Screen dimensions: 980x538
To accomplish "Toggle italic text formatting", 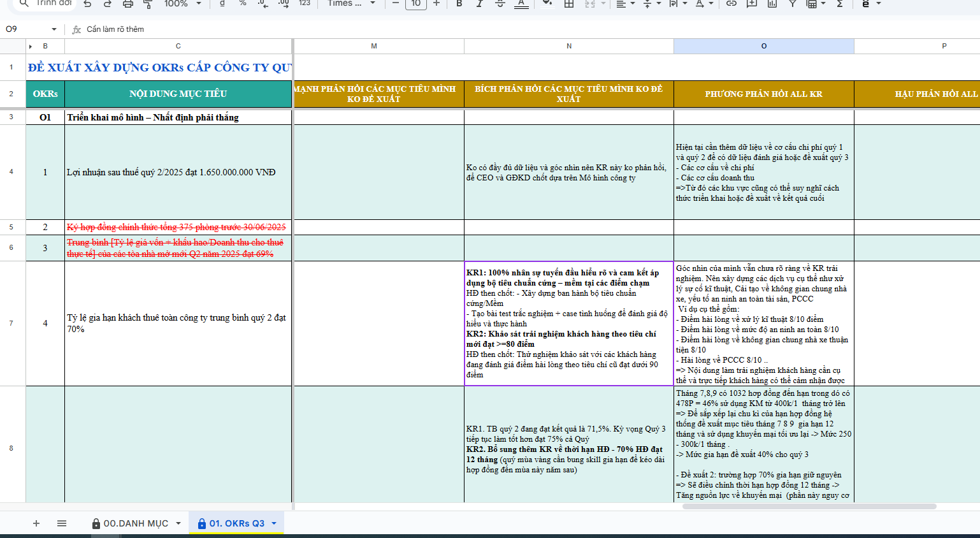I will coord(479,4).
